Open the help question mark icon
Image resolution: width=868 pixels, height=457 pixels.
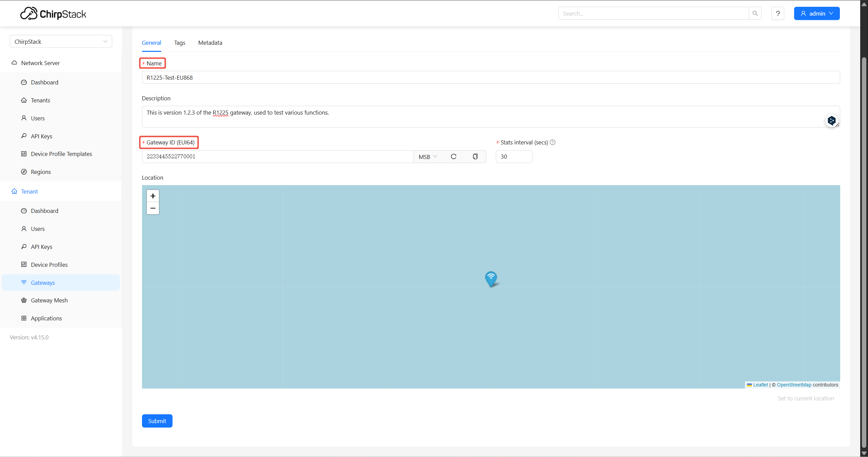(x=778, y=14)
